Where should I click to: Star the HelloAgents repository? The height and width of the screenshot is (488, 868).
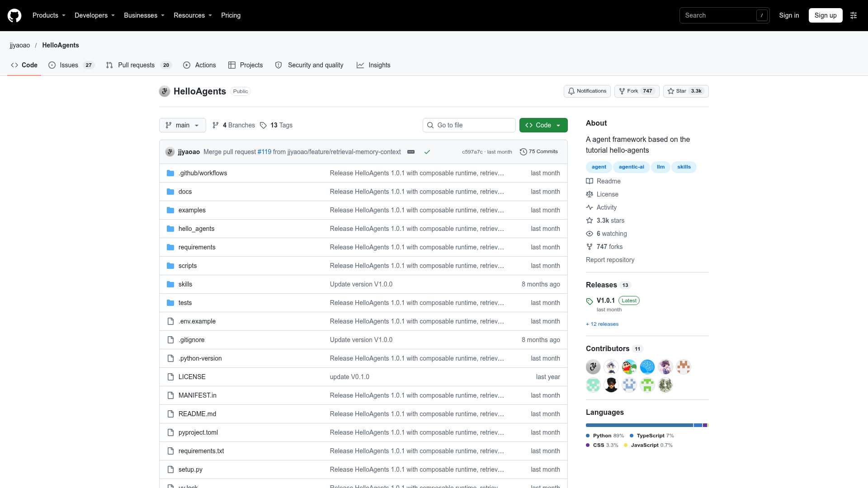pyautogui.click(x=686, y=91)
